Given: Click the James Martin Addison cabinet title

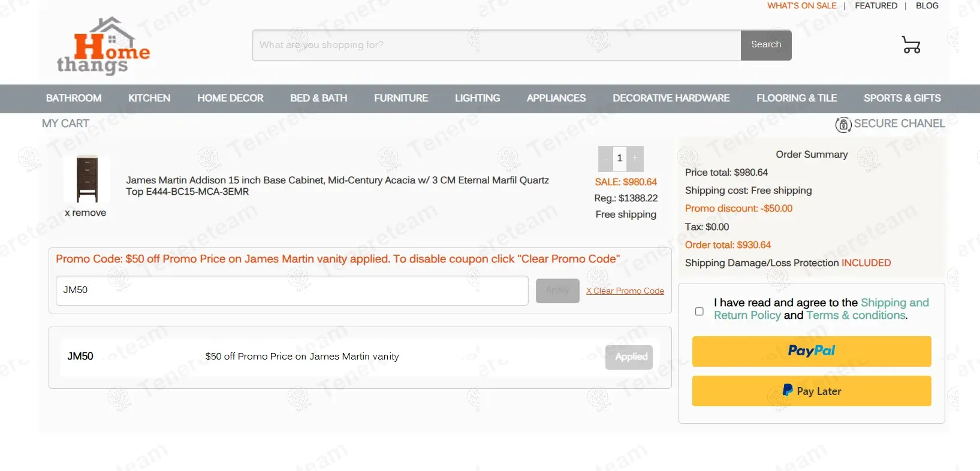Looking at the screenshot, I should click(337, 186).
